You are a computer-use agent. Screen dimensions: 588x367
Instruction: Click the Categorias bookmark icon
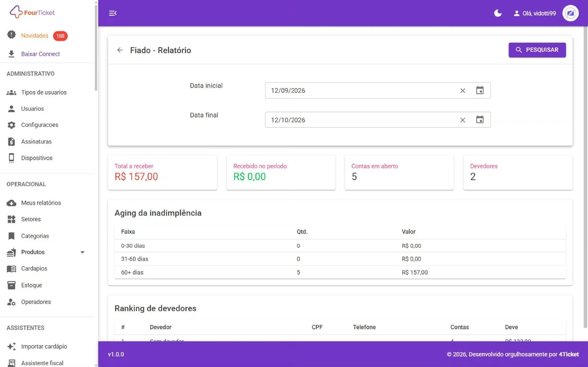pos(11,236)
